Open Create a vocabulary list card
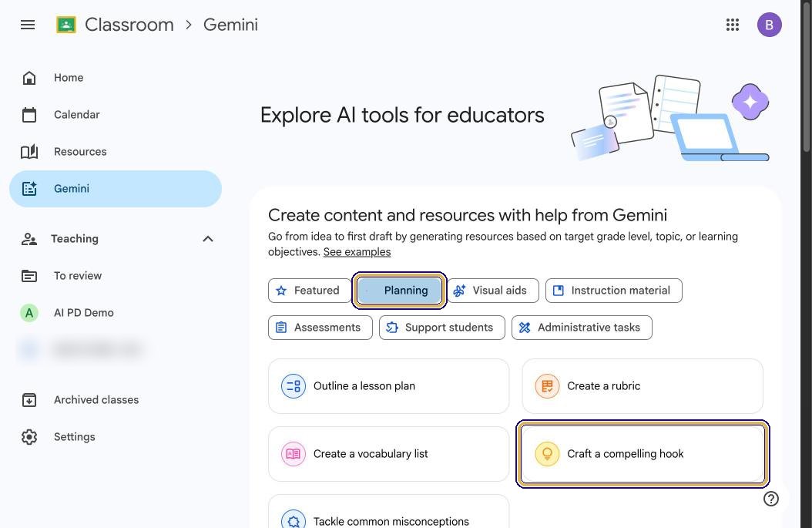Viewport: 812px width, 528px height. pos(388,454)
